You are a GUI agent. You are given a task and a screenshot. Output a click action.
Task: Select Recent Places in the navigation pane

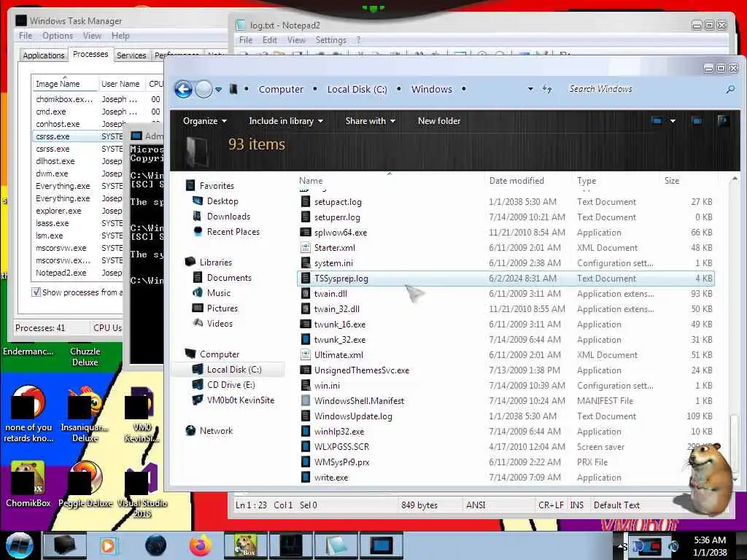pyautogui.click(x=233, y=231)
